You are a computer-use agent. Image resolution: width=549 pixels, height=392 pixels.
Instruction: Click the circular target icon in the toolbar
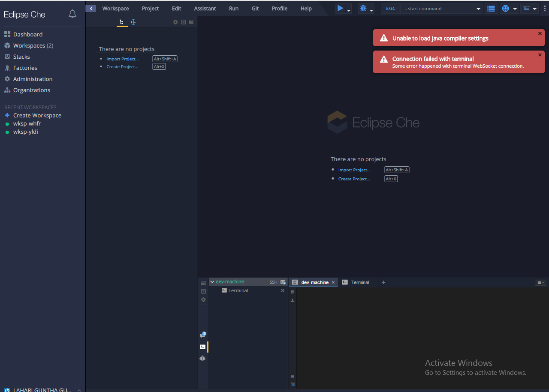coord(505,9)
